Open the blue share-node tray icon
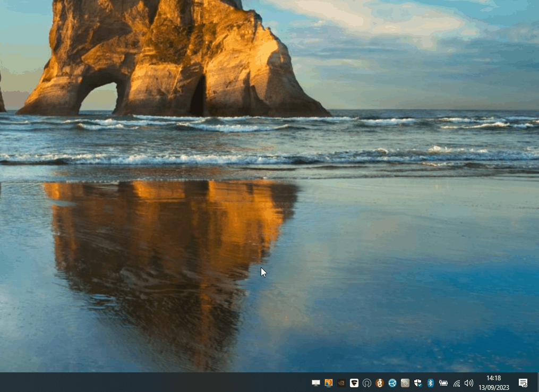The image size is (539, 392). 392,383
